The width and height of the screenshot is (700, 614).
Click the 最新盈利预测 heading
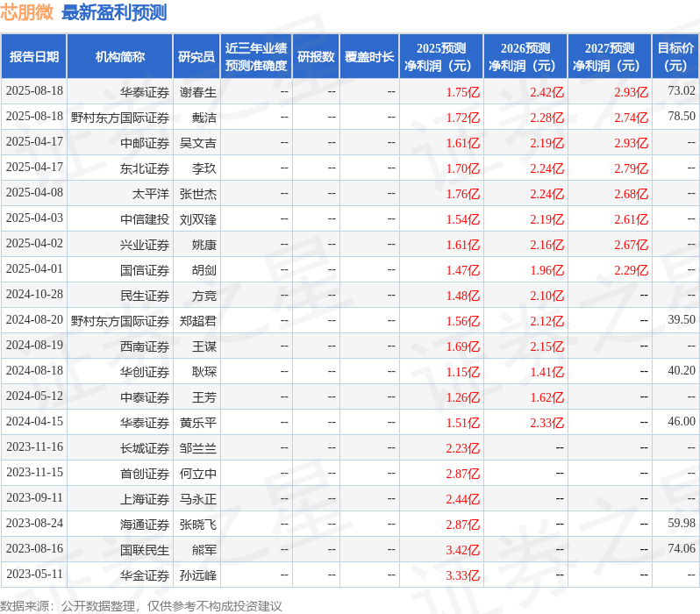point(114,12)
